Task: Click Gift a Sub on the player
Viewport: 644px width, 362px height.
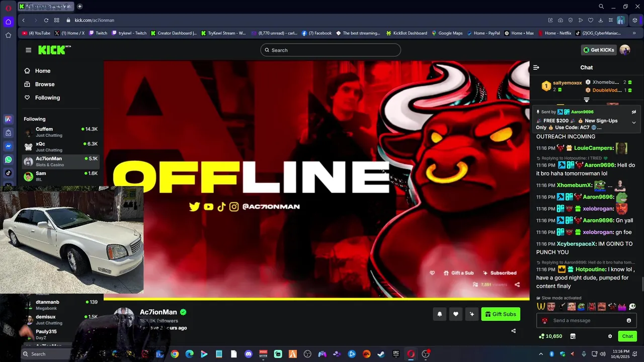Action: pyautogui.click(x=459, y=273)
